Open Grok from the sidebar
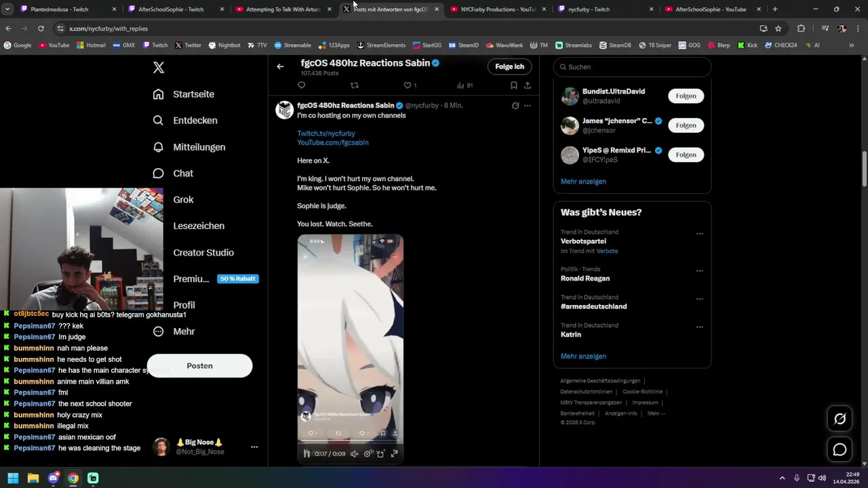This screenshot has height=488, width=868. coord(183,200)
